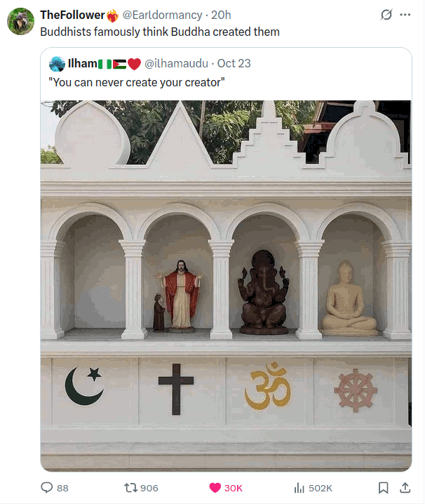This screenshot has height=504, width=425.
Task: Open Ilham's small avatar in quoted post
Action: click(x=58, y=64)
